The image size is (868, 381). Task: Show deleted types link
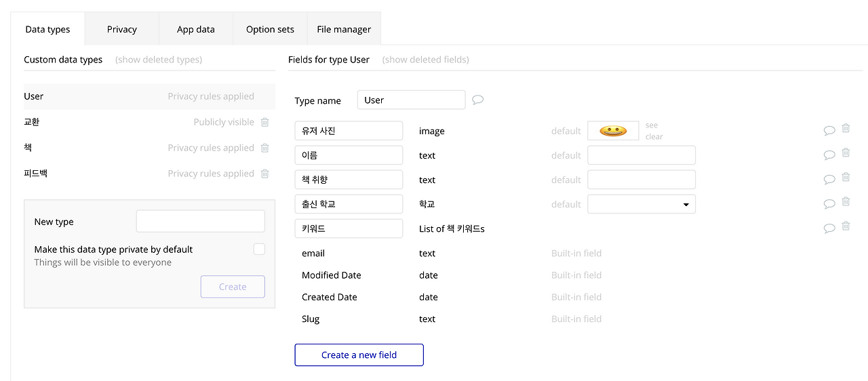(159, 60)
